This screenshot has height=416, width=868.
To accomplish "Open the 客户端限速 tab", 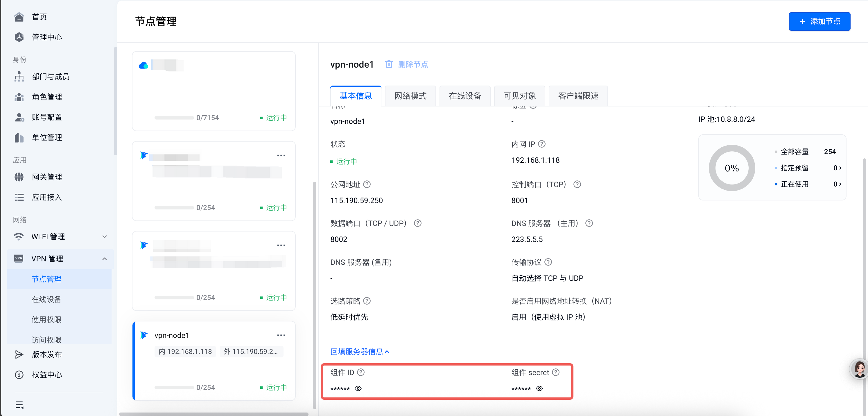I will tap(578, 96).
